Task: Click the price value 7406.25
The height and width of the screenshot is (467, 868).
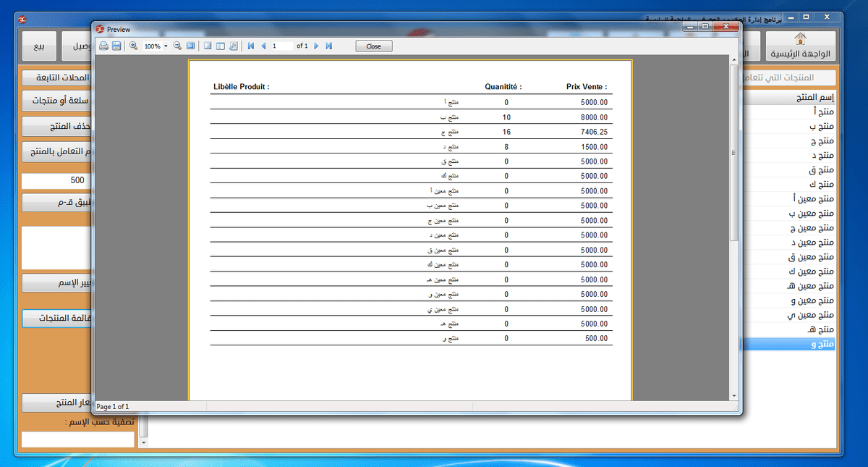Action: [594, 132]
